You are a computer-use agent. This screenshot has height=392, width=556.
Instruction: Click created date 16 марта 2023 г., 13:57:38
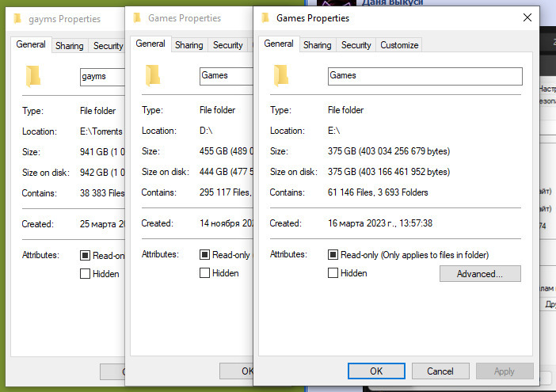[379, 223]
